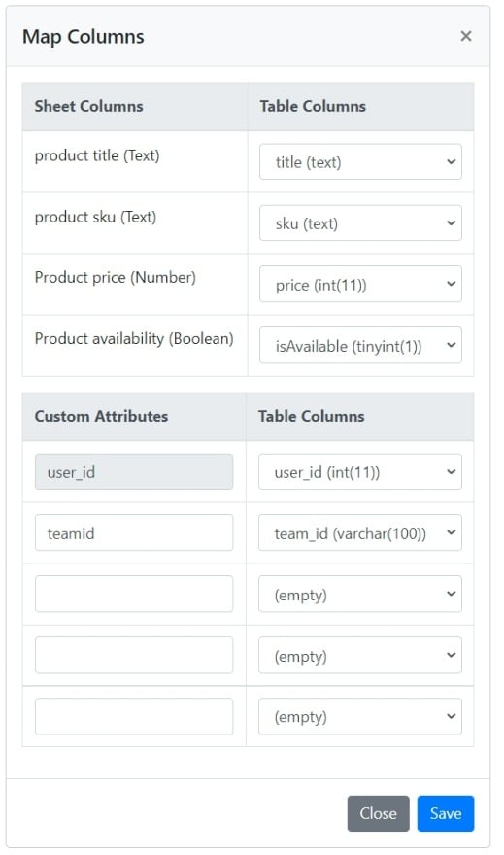Click the Save button
Image resolution: width=504 pixels, height=855 pixels.
446,813
